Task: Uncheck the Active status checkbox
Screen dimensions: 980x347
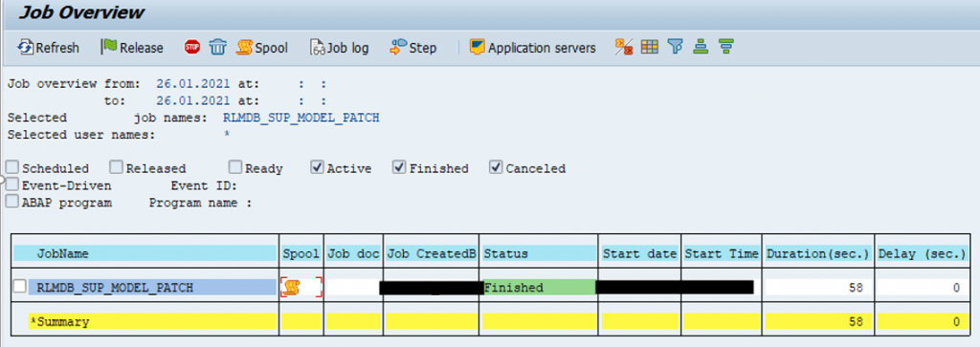Action: pyautogui.click(x=317, y=167)
